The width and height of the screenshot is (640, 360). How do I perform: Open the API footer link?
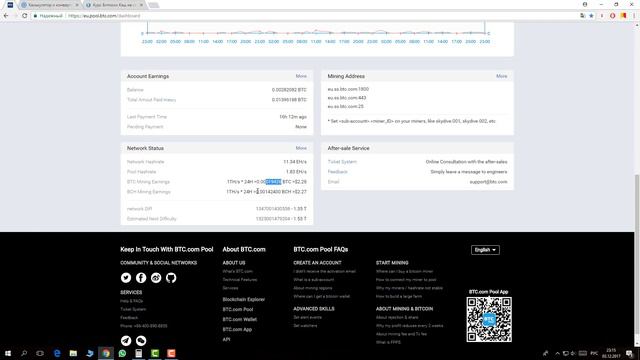click(x=226, y=339)
